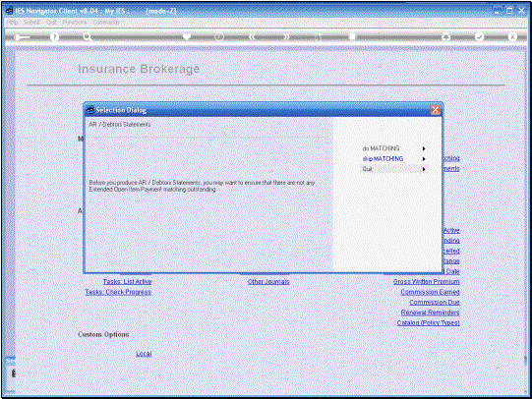Open the Tasks: List Active link
The width and height of the screenshot is (532, 399).
[127, 282]
